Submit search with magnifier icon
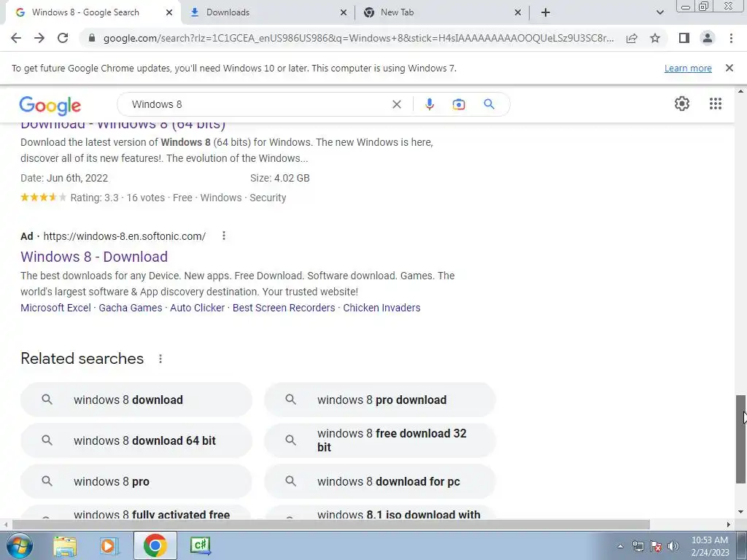747x560 pixels. click(489, 104)
